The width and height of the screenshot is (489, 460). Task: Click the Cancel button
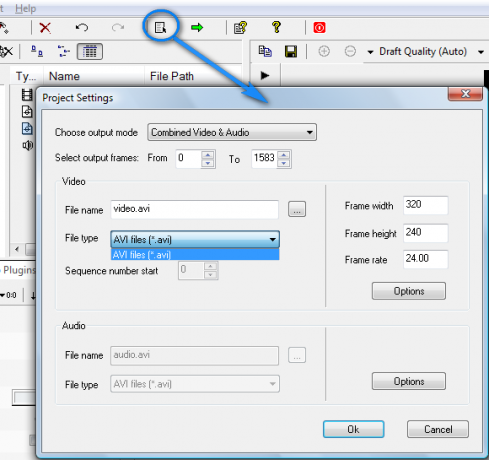point(438,429)
